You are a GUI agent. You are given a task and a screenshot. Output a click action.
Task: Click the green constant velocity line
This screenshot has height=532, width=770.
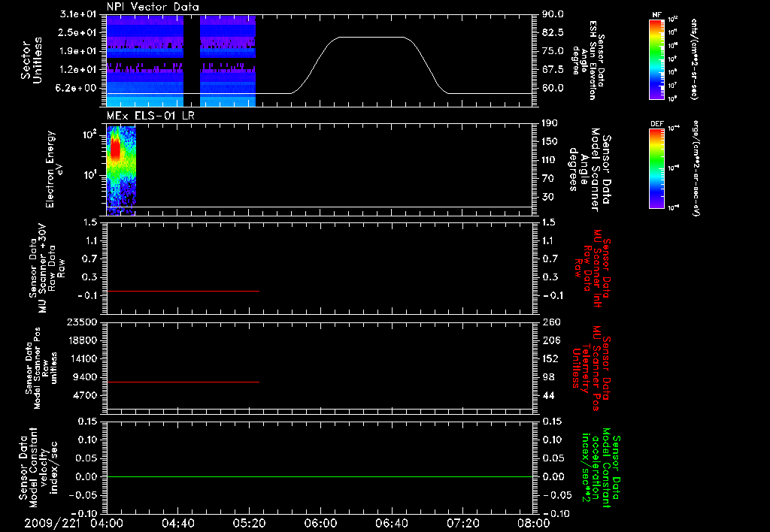320,476
